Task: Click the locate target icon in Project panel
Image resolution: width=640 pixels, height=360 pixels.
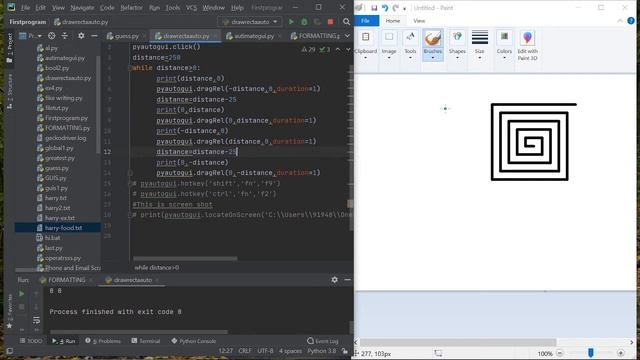Action: 51,36
